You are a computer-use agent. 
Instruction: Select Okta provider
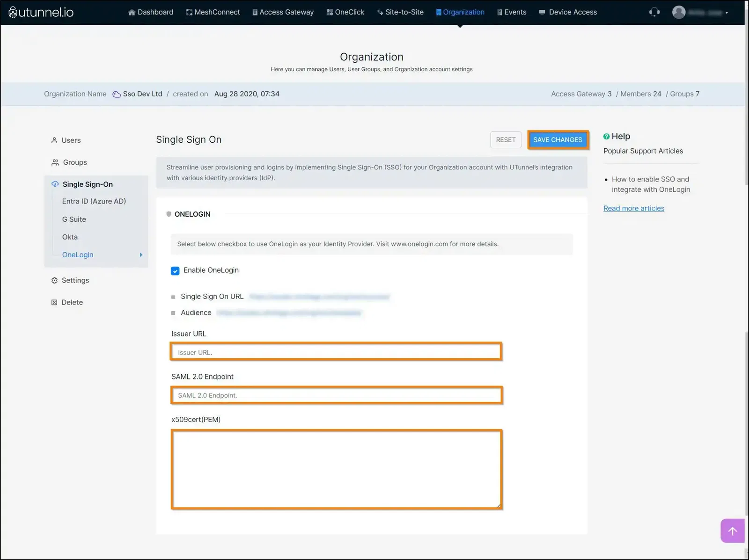tap(70, 237)
